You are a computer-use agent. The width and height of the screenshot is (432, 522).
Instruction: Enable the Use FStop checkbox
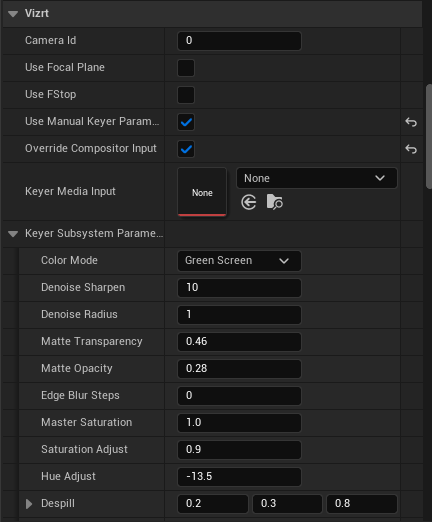tap(186, 95)
